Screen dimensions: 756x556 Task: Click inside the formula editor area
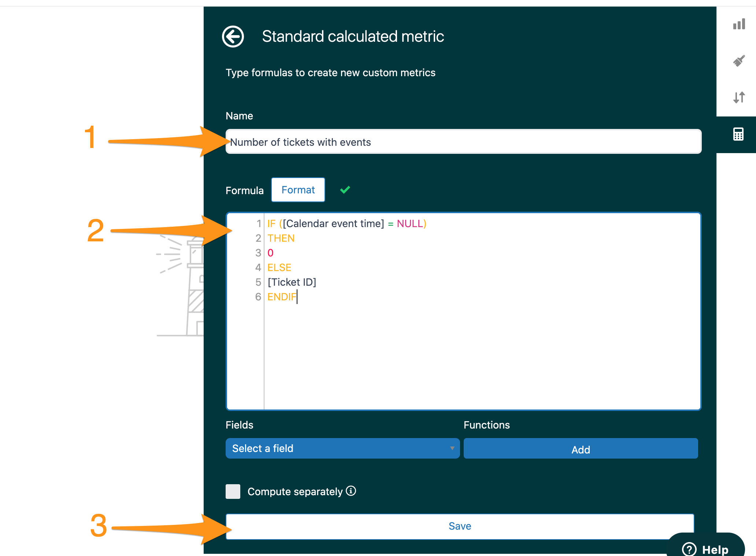(463, 311)
